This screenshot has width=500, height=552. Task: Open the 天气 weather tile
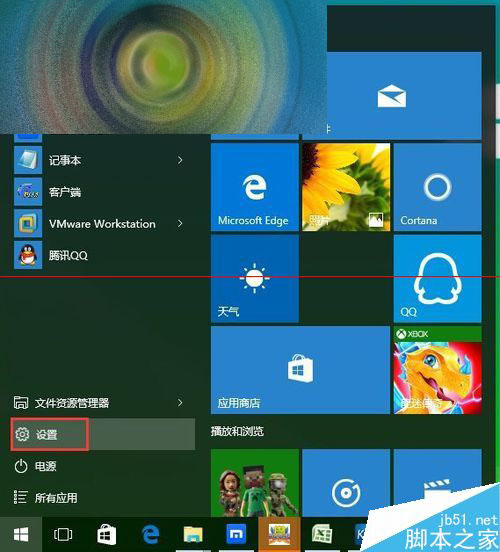point(255,278)
